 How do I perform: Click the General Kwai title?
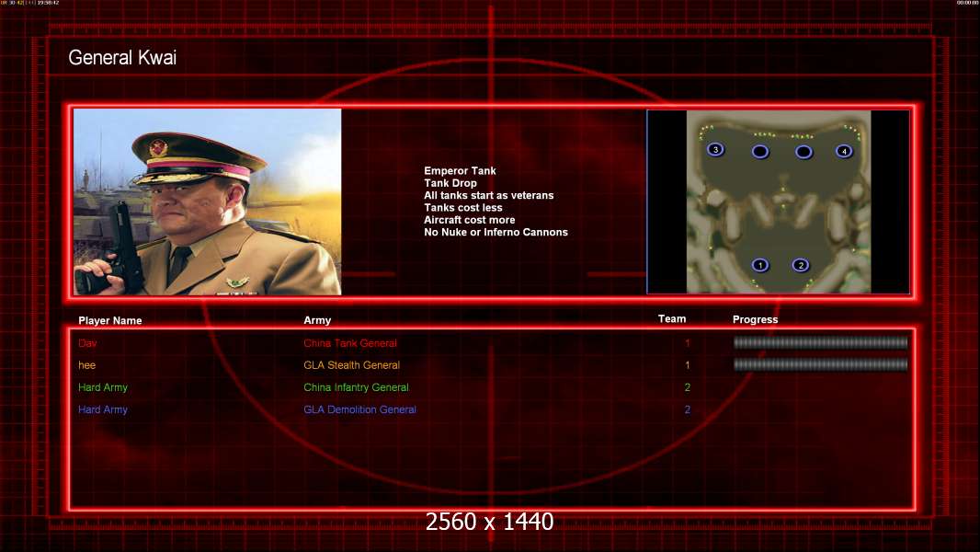pyautogui.click(x=122, y=58)
